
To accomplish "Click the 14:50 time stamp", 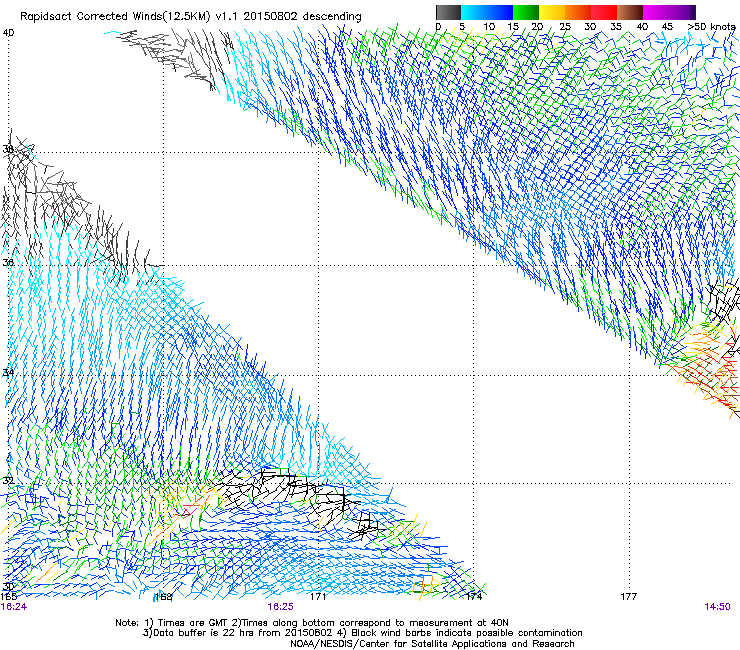I will (717, 607).
